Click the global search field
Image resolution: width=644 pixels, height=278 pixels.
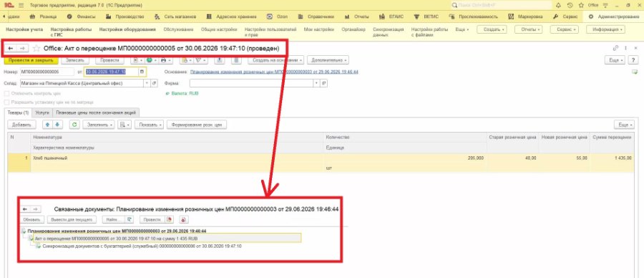(x=502, y=5)
